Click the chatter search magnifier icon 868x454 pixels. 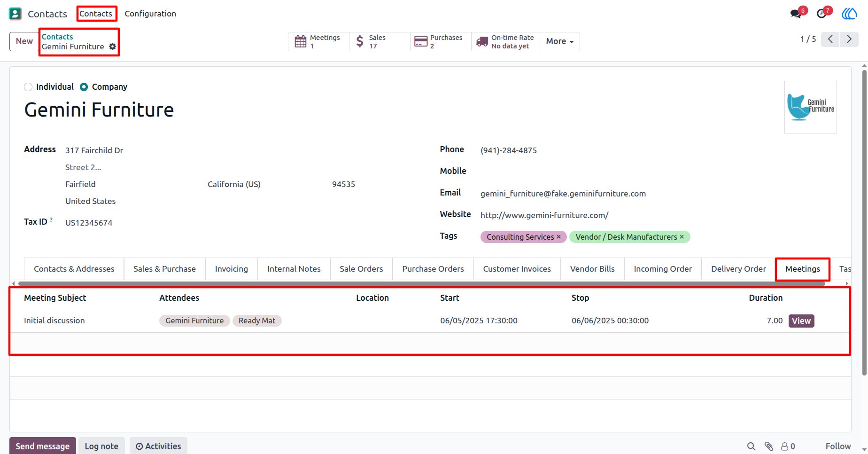click(751, 446)
